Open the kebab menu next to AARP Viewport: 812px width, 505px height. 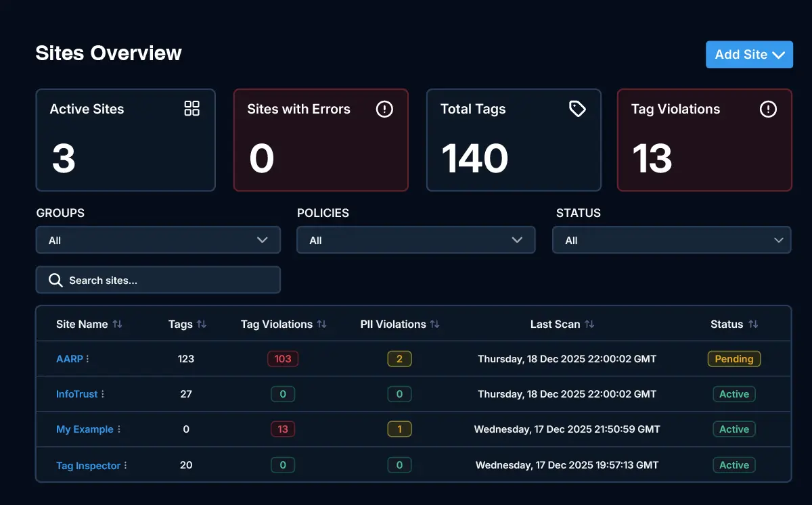coord(88,359)
